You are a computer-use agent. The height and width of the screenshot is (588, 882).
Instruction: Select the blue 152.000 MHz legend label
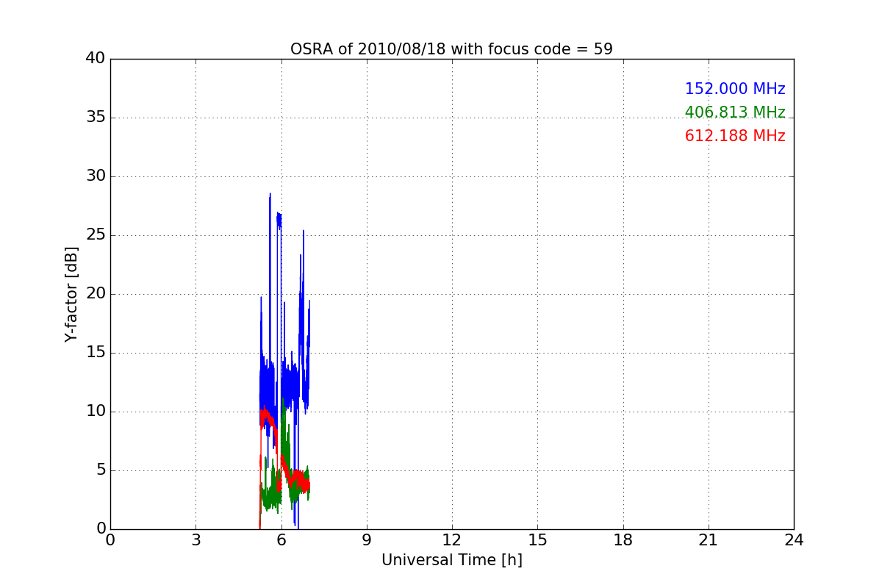(735, 89)
